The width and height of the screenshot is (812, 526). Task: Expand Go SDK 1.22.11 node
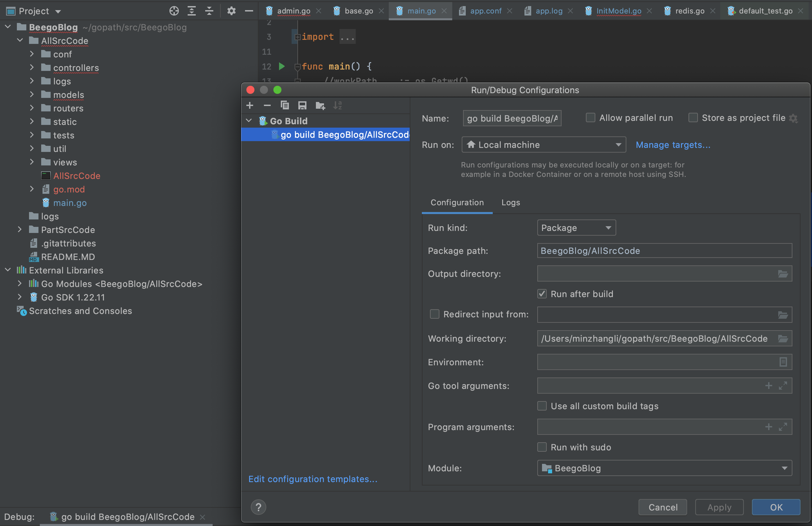pyautogui.click(x=20, y=297)
